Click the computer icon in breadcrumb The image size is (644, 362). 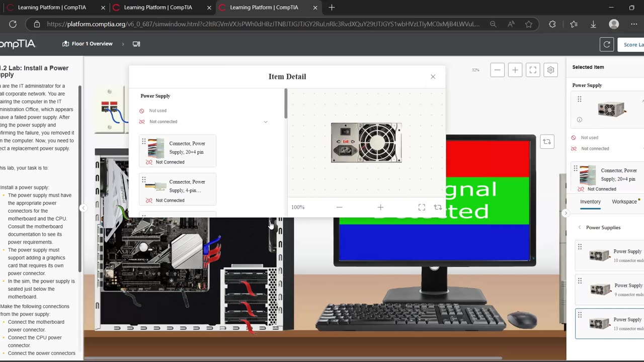pos(136,44)
